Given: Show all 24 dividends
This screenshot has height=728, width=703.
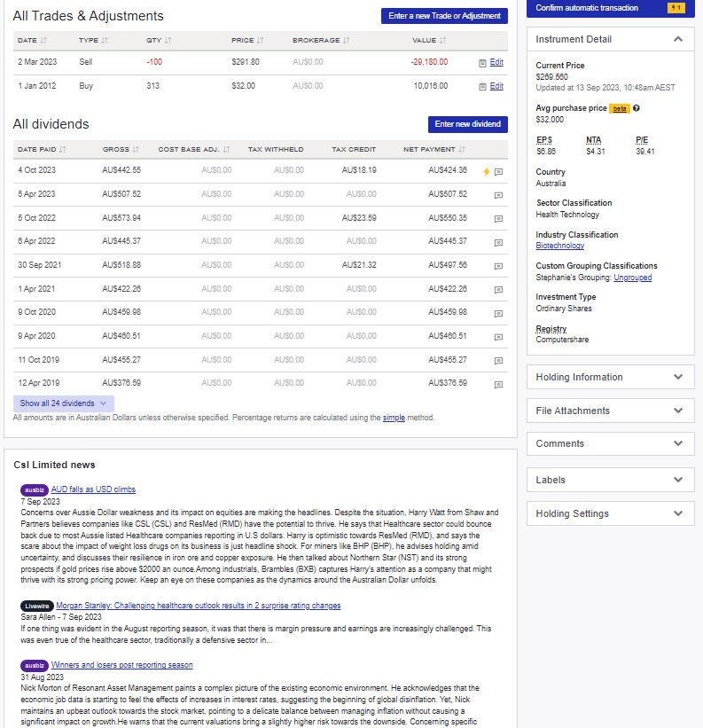Looking at the screenshot, I should [64, 403].
